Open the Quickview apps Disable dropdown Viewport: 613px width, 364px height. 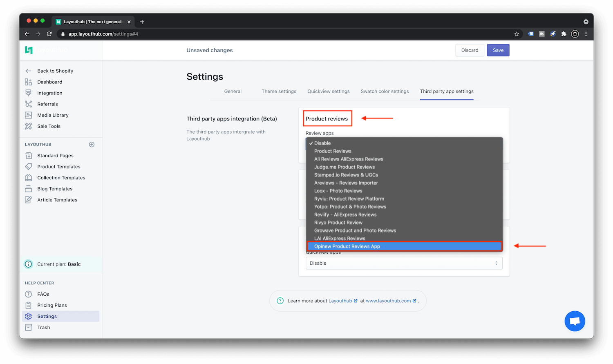[404, 263]
